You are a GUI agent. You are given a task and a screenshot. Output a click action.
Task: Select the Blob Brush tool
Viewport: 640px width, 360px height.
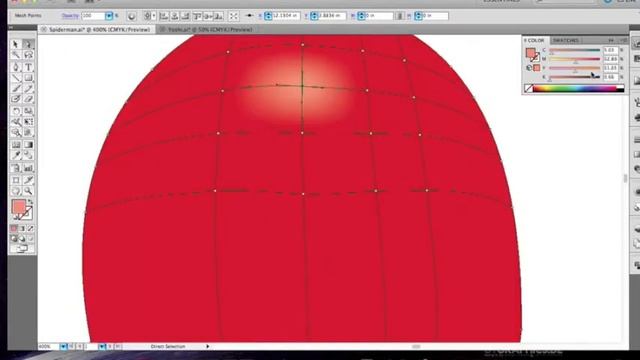(16, 99)
